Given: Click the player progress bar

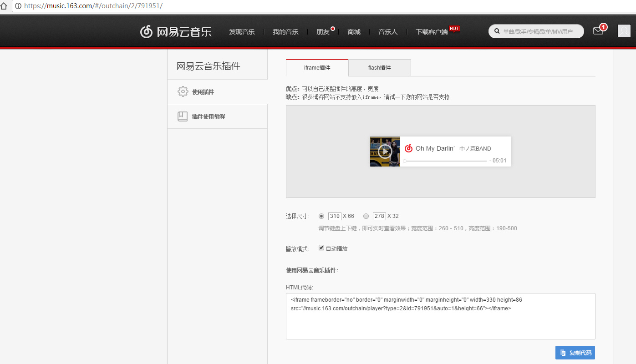Looking at the screenshot, I should point(445,161).
